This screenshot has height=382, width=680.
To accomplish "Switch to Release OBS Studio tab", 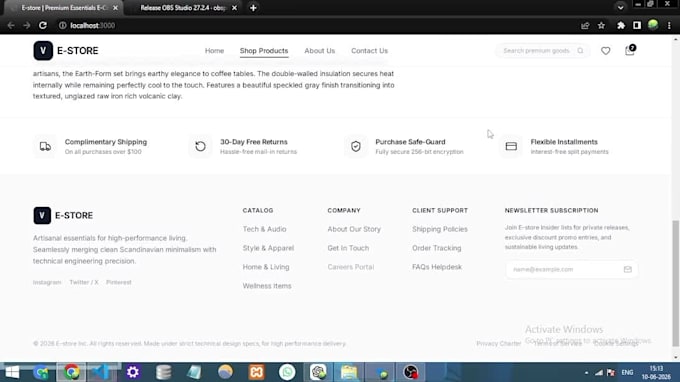I will click(183, 8).
